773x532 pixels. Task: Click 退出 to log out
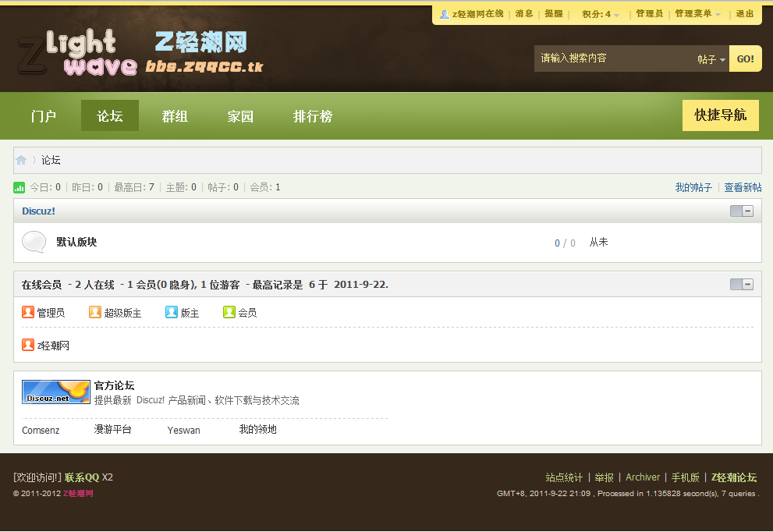744,14
